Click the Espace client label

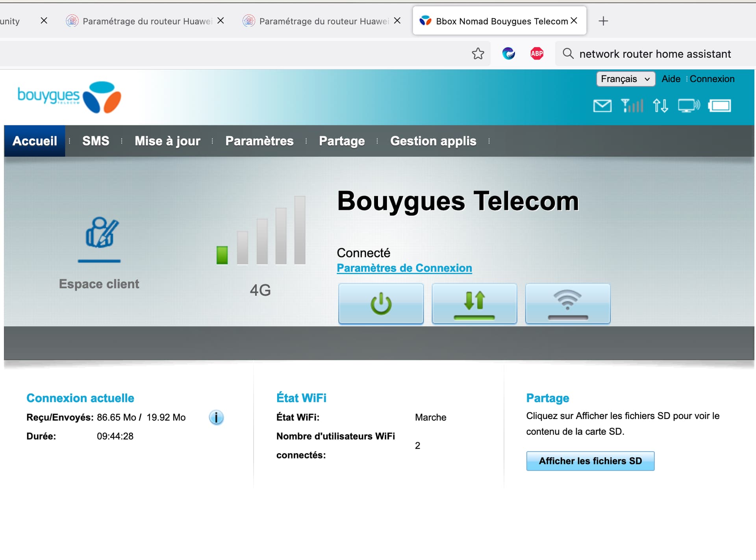coord(99,284)
